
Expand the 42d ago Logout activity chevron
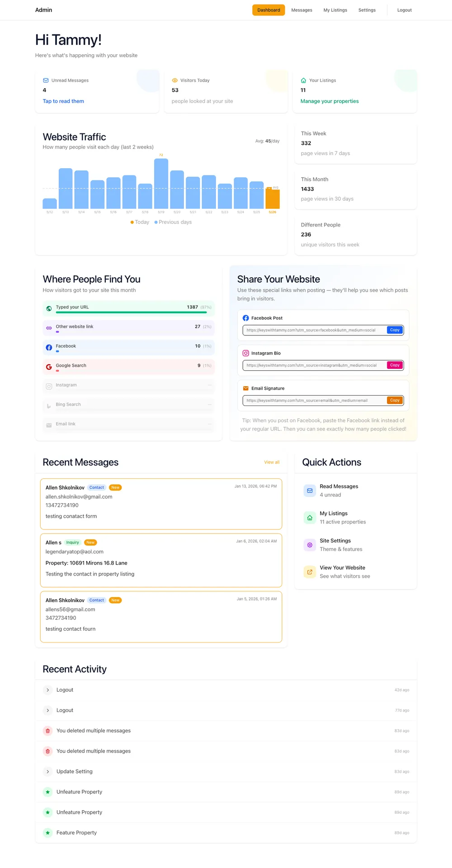click(x=47, y=690)
